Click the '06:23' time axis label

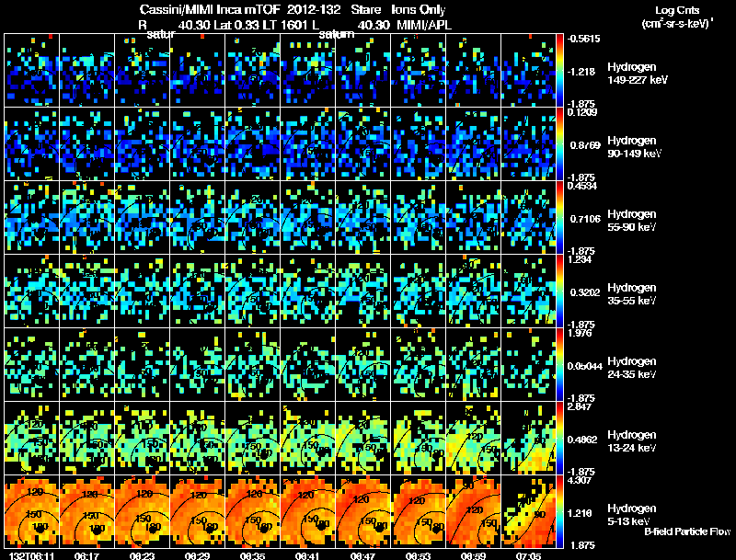point(142,556)
